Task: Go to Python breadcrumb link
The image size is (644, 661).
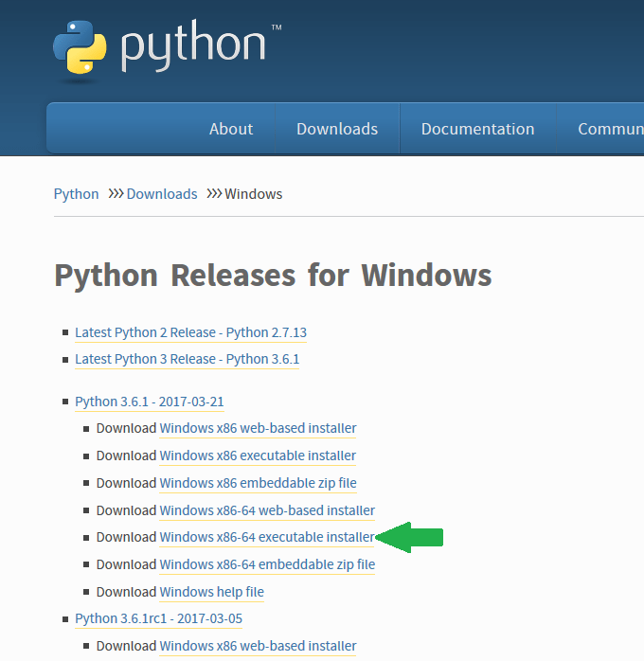Action: pyautogui.click(x=77, y=194)
